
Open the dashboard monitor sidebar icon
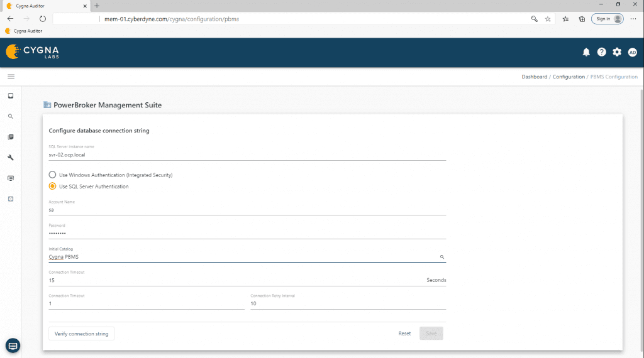point(11,96)
